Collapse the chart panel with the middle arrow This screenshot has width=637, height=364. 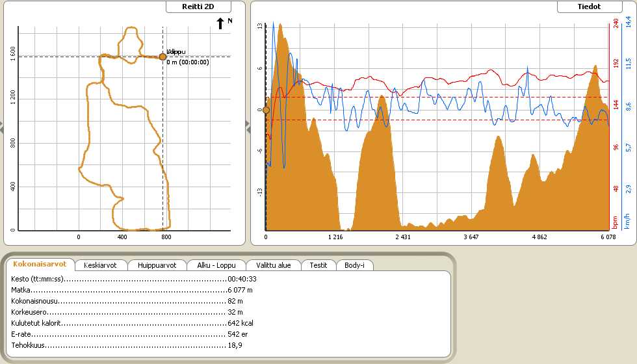click(248, 127)
